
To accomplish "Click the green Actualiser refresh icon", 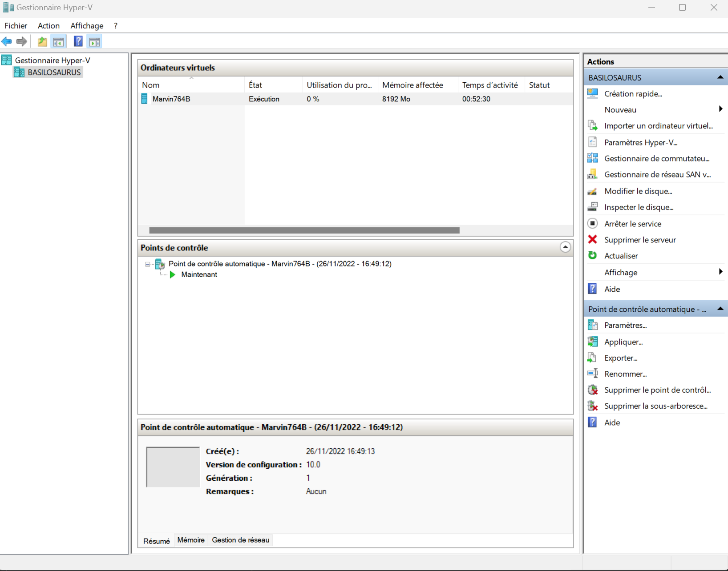I will pos(592,256).
